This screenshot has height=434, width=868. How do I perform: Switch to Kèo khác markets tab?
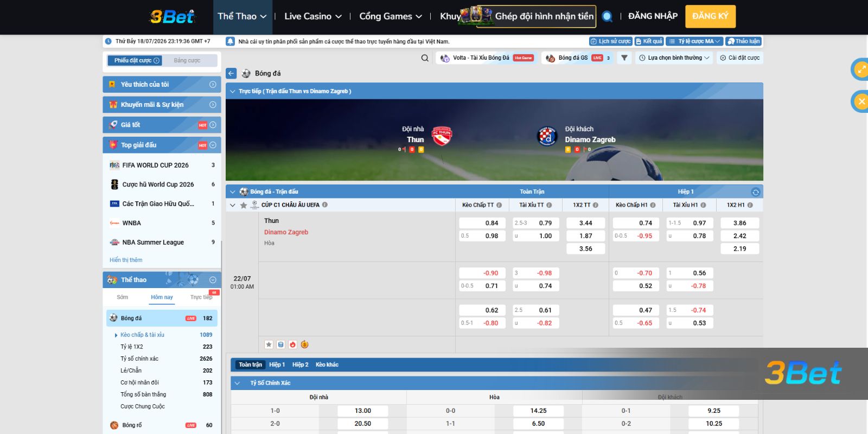[327, 365]
